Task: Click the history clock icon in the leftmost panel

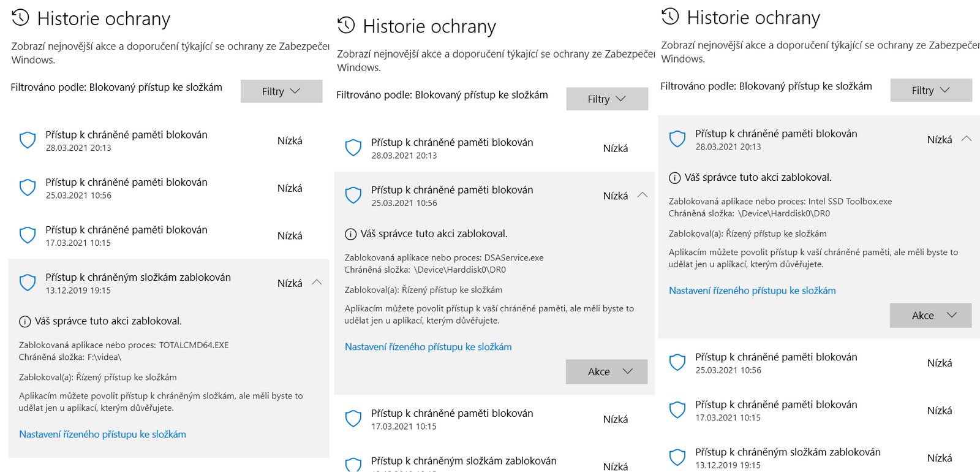Action: [21, 18]
